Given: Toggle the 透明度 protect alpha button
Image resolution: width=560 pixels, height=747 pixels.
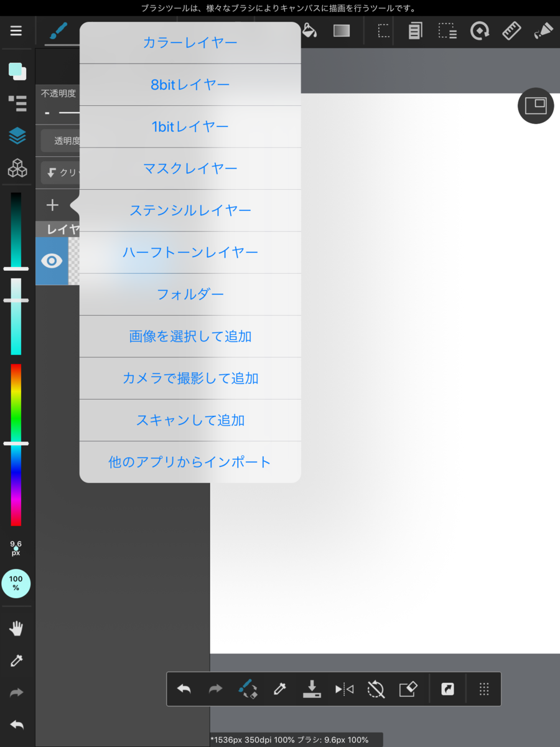Looking at the screenshot, I should tap(61, 141).
